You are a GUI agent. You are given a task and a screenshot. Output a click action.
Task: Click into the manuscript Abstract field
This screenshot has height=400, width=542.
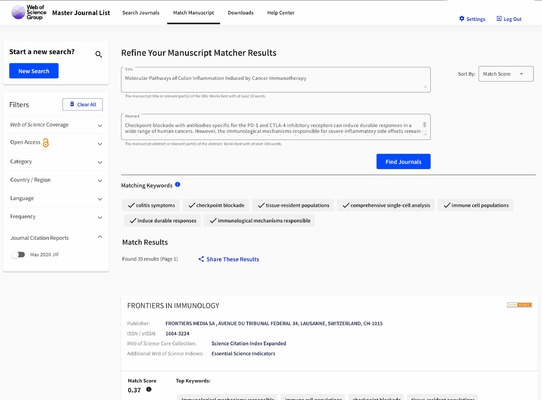click(x=276, y=127)
